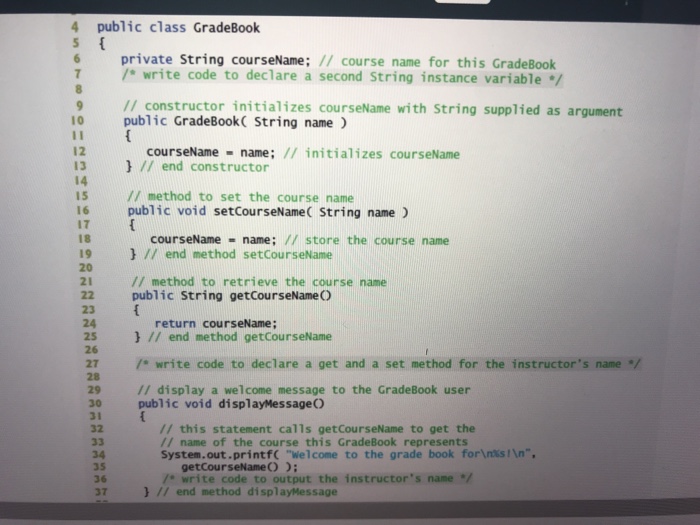Click the line "private String courseName;"

coord(215,60)
